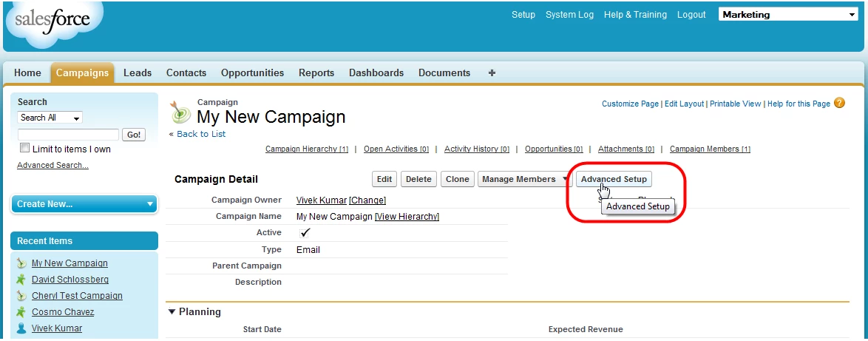Toggle Limit to items I own checkbox
The image size is (868, 341).
(x=24, y=148)
